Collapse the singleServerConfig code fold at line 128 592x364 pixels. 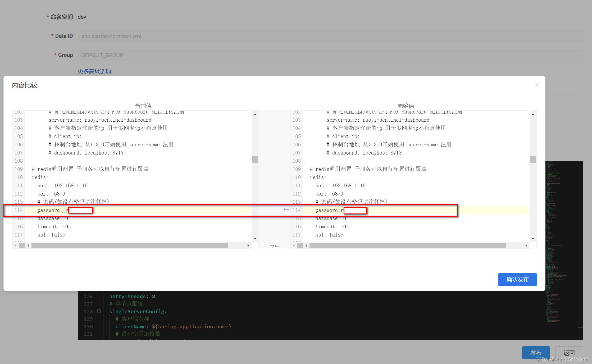click(99, 311)
